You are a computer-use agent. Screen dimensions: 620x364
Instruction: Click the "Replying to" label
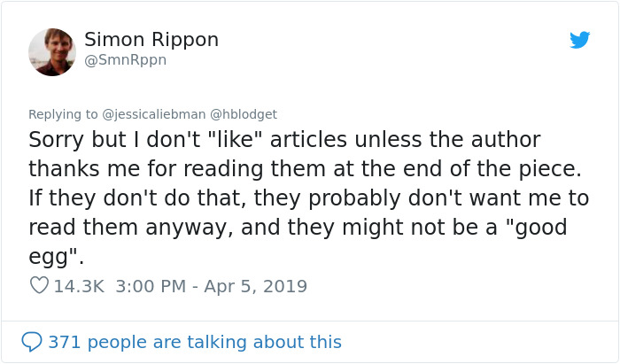coord(63,113)
